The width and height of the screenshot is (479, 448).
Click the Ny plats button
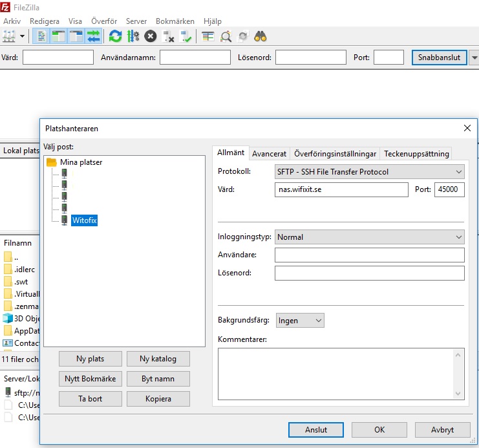(x=90, y=359)
